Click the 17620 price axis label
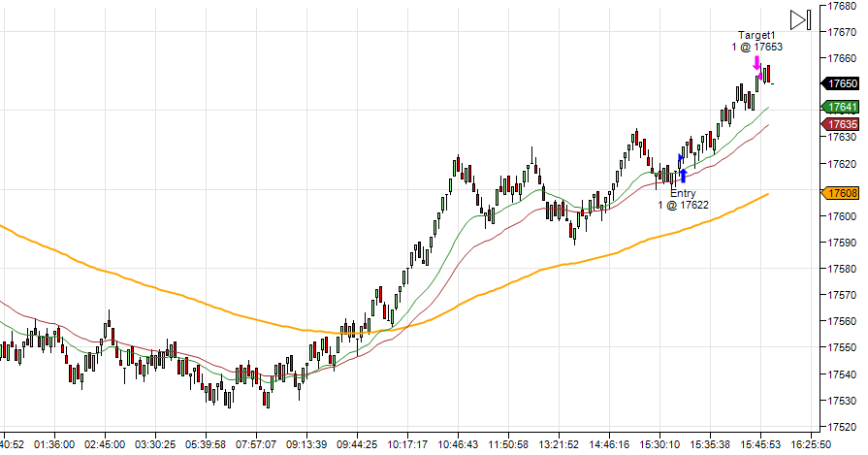This screenshot has width=868, height=455. [x=842, y=164]
